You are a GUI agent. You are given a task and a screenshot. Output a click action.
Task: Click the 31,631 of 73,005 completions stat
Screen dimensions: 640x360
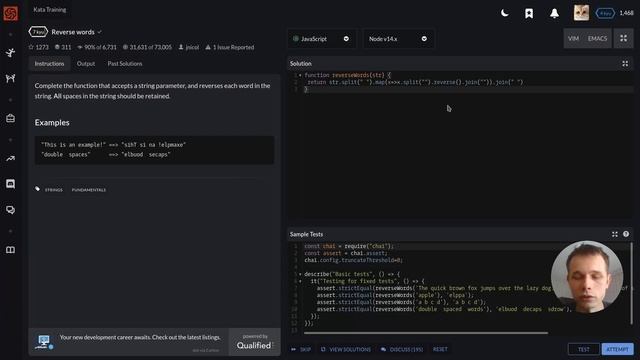click(x=147, y=47)
